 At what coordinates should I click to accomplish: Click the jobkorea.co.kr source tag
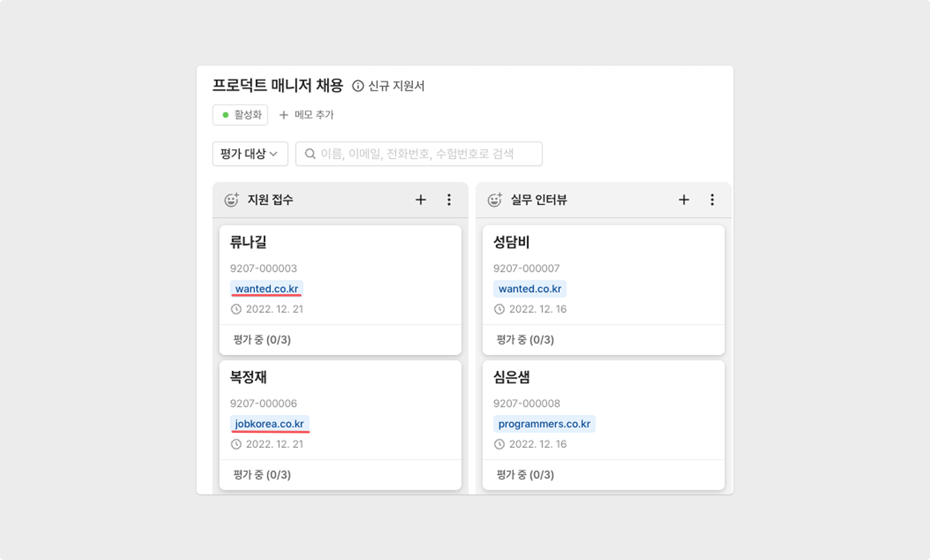click(x=269, y=424)
